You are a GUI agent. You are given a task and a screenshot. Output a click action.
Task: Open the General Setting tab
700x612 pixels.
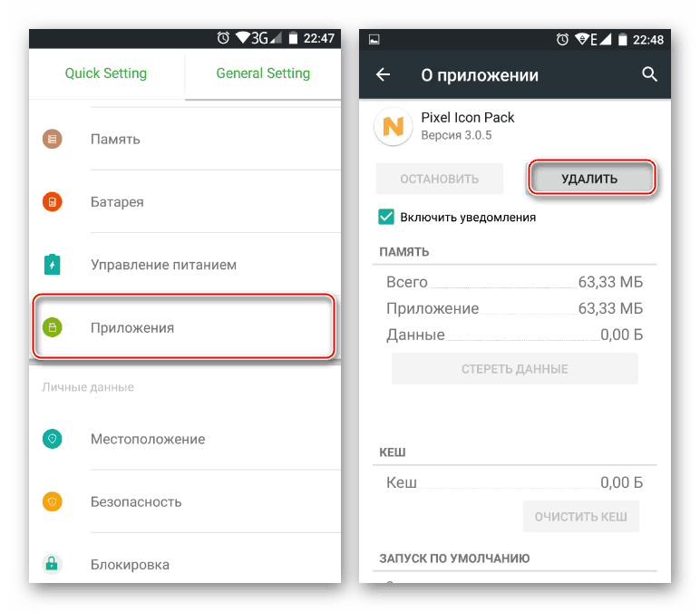(263, 73)
